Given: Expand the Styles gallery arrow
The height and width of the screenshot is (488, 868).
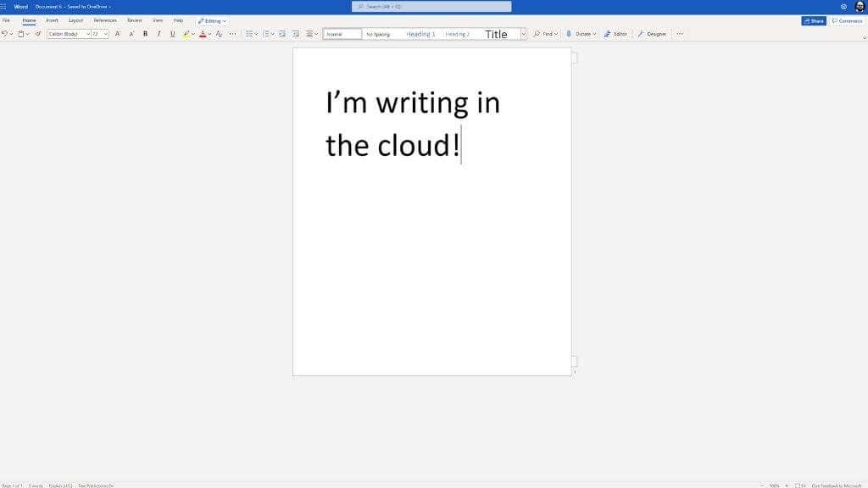Looking at the screenshot, I should 523,34.
